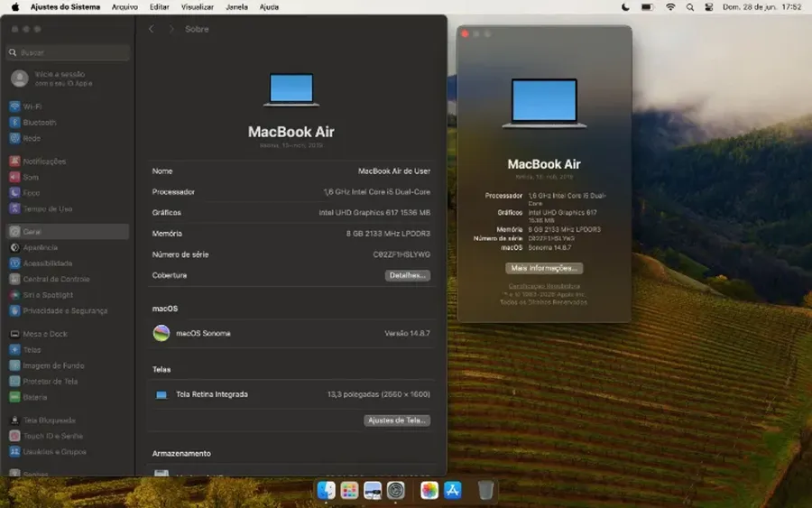Image resolution: width=812 pixels, height=508 pixels.
Task: Click 'Sonoma 14.8.7' in the About window
Action: 549,247
